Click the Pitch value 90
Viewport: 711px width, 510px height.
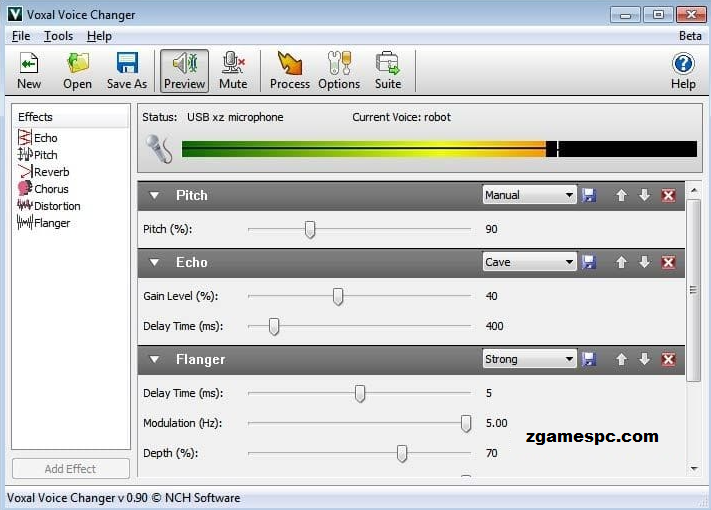pos(492,229)
